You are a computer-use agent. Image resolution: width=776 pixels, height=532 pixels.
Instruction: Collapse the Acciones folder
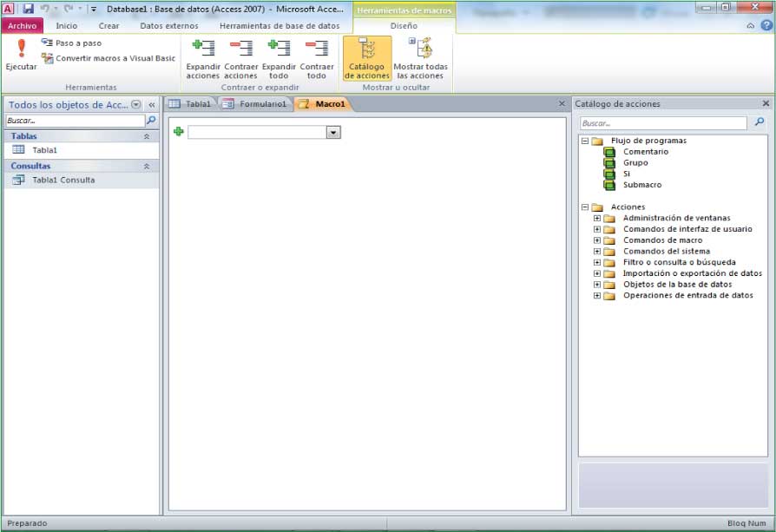pos(585,207)
